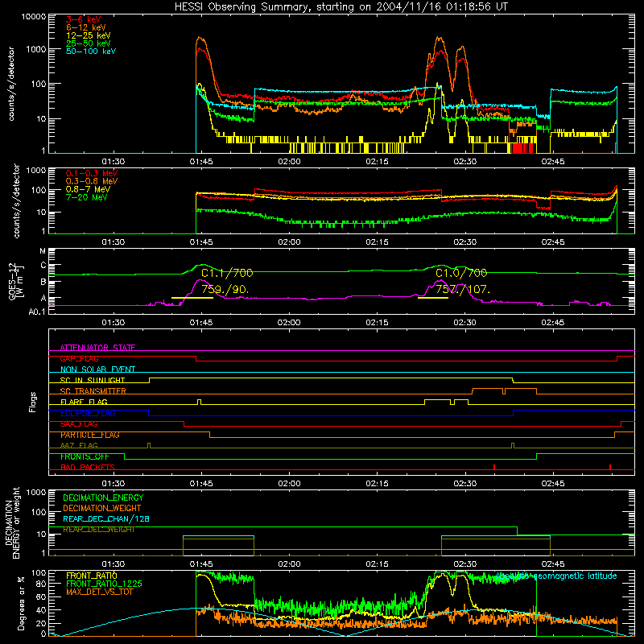The image size is (644, 644).
Task: Select the ECLIPSE_FLAG label
Action: pyautogui.click(x=88, y=413)
